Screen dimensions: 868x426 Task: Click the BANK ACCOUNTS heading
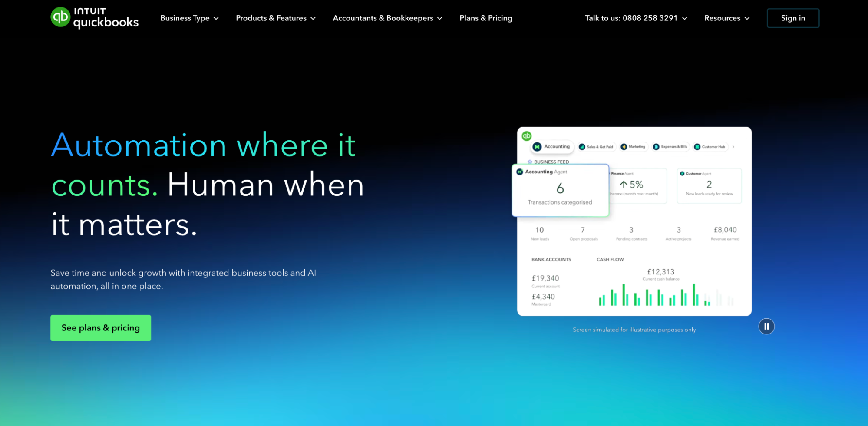pos(551,260)
